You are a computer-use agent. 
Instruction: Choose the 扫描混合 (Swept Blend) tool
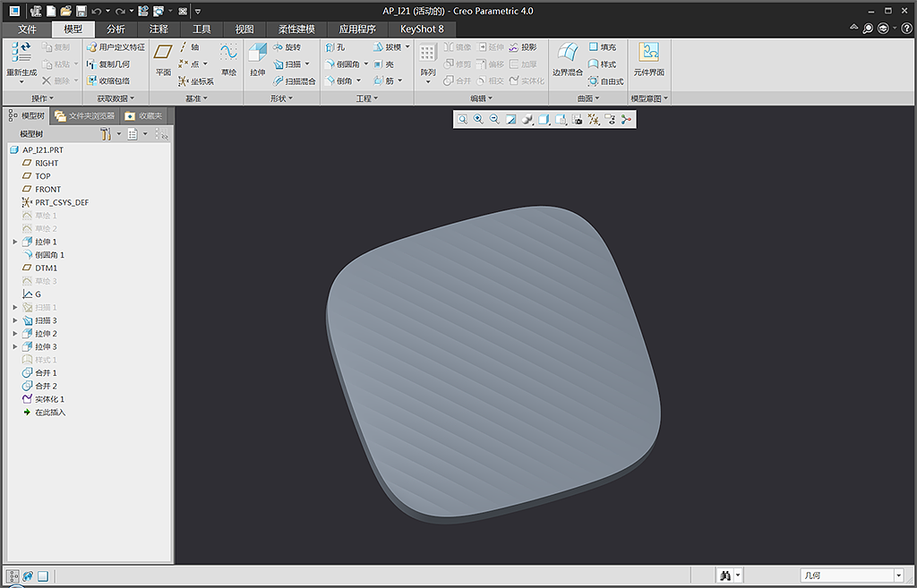[294, 81]
